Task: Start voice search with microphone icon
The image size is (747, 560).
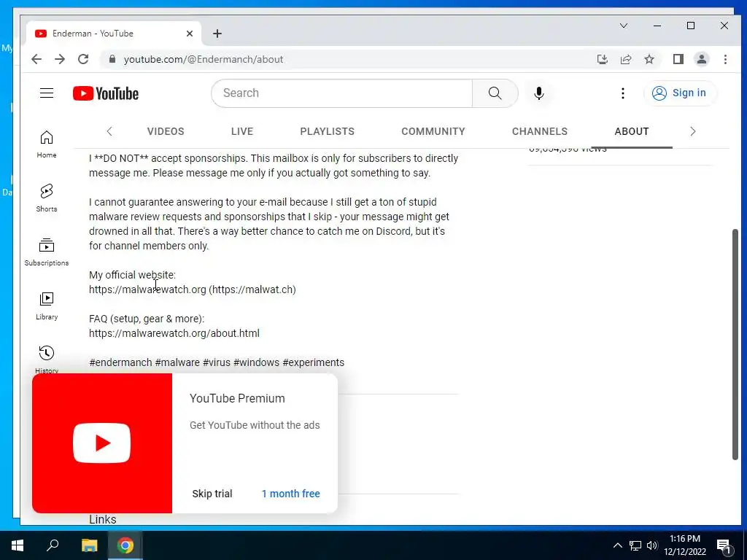Action: click(x=539, y=93)
